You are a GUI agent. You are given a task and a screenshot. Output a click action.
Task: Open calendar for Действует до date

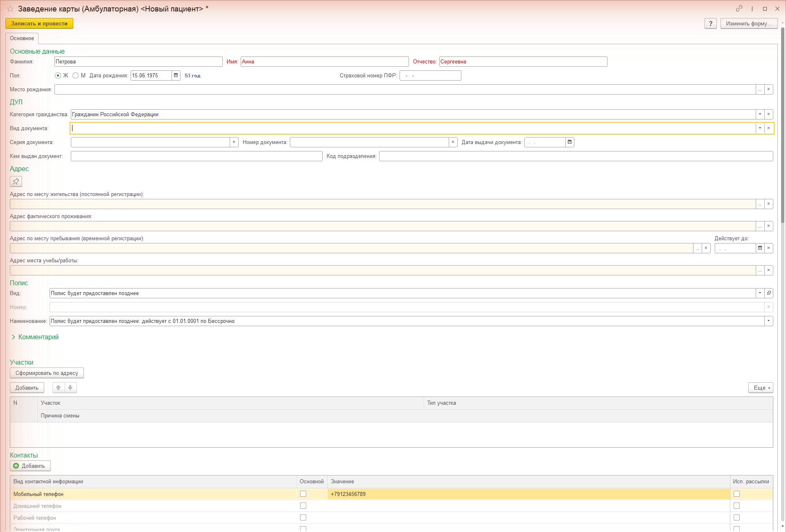pyautogui.click(x=760, y=248)
